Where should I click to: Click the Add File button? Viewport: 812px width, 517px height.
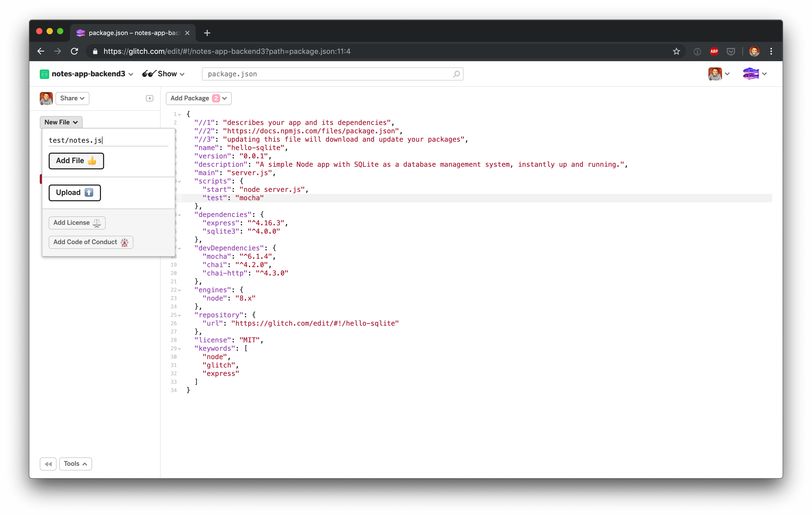tap(76, 161)
